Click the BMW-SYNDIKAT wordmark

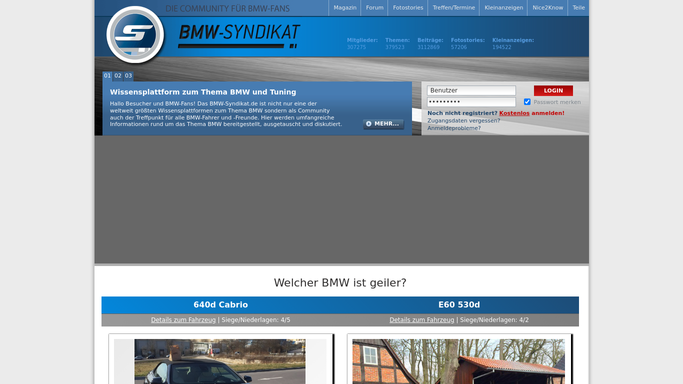239,36
